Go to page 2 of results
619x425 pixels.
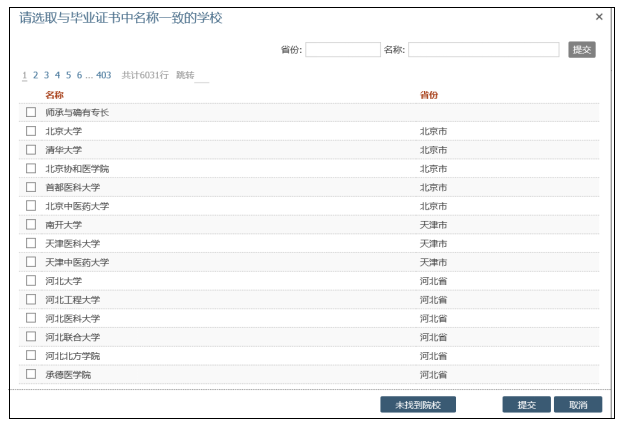pos(35,75)
